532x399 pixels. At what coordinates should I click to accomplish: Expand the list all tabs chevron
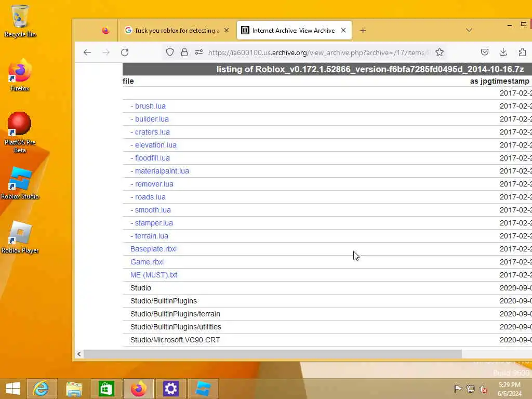click(469, 30)
